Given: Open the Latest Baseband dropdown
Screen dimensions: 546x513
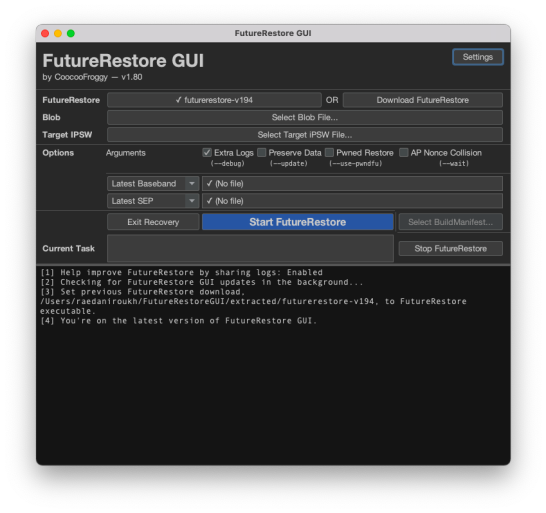Looking at the screenshot, I should point(153,184).
